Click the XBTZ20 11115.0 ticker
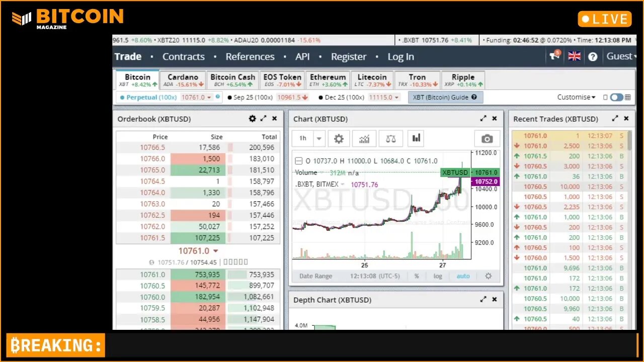This screenshot has height=362, width=644. 193,40
